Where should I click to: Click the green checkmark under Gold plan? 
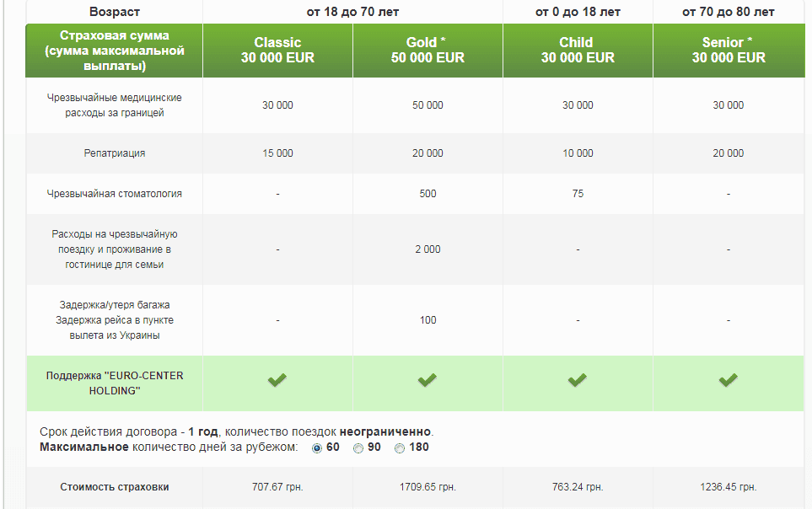point(428,380)
